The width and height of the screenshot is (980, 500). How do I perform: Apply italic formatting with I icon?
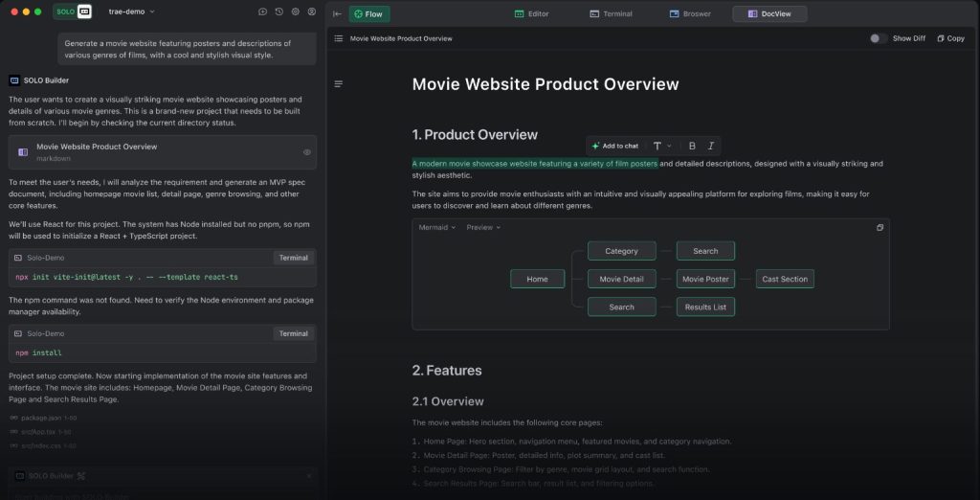point(711,146)
